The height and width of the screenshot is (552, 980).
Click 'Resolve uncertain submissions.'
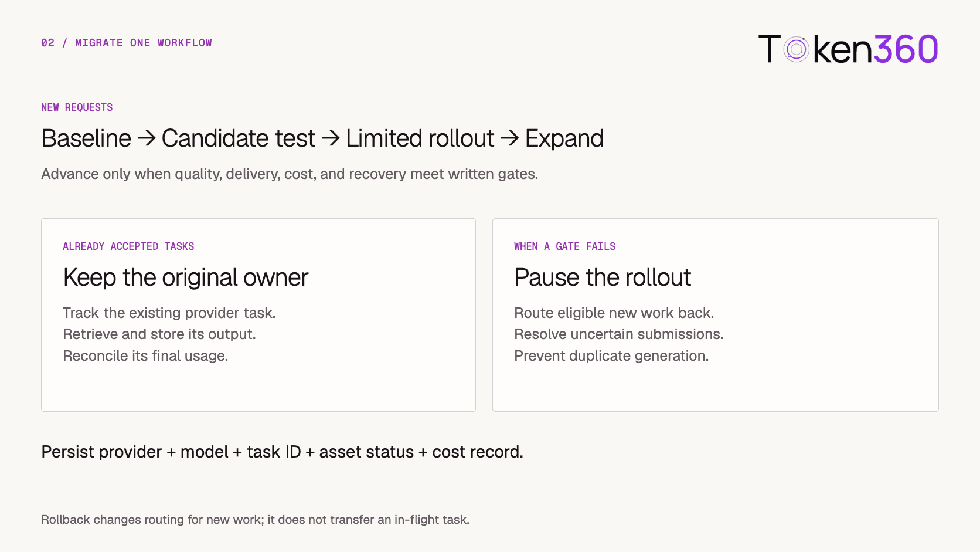pos(619,334)
